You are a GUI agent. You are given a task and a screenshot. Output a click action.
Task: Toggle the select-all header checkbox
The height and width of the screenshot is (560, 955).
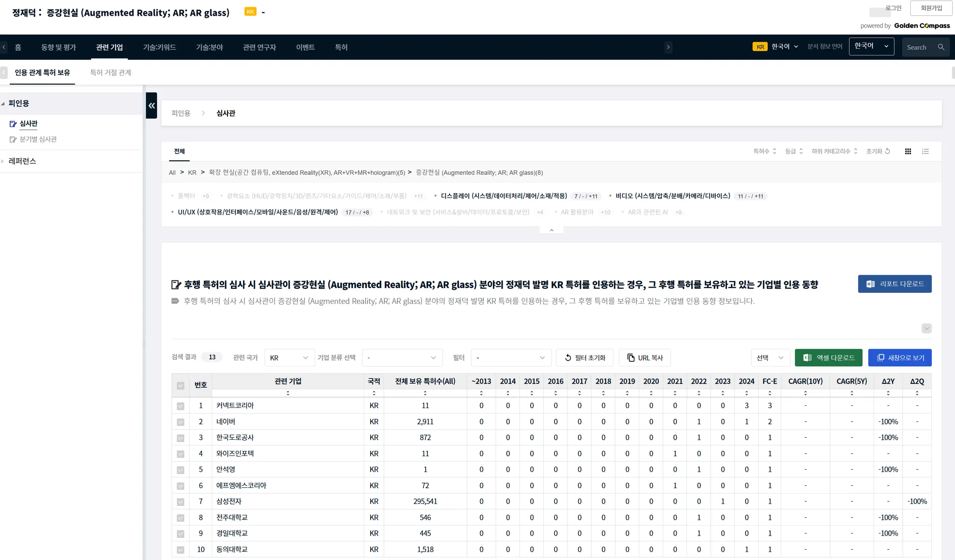pyautogui.click(x=180, y=386)
